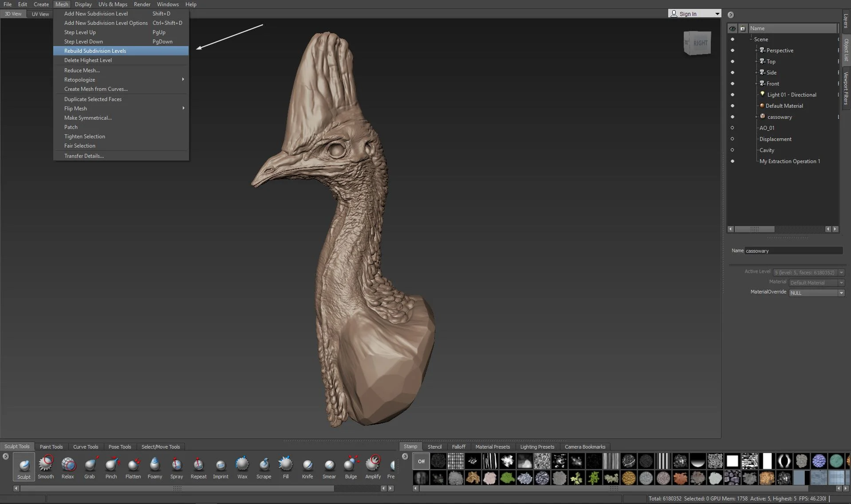Switch to the Paint Tools tab

[x=51, y=447]
